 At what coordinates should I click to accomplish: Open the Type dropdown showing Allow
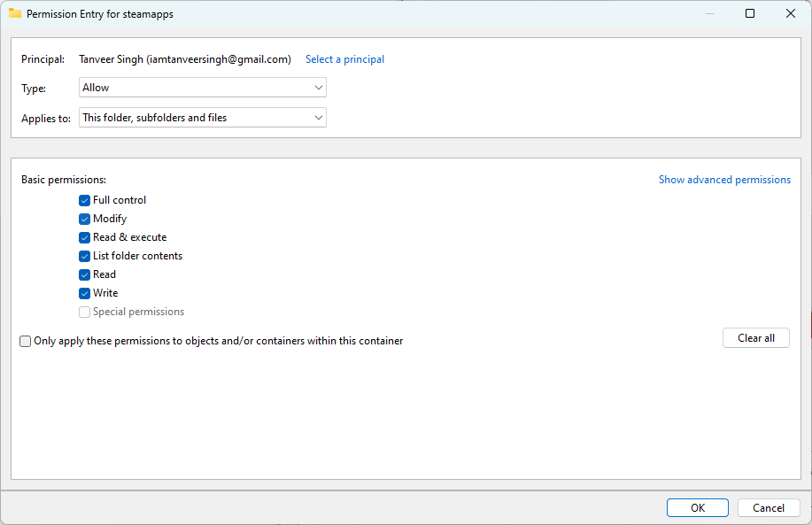(x=203, y=88)
